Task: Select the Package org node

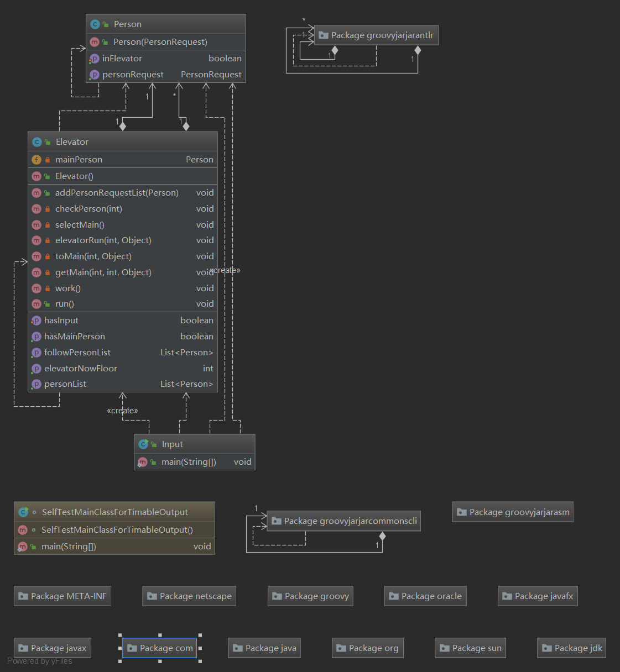Action: coord(368,648)
